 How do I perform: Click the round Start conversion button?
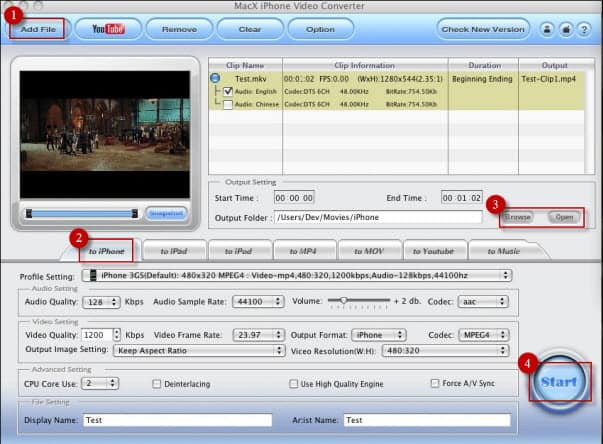click(560, 381)
